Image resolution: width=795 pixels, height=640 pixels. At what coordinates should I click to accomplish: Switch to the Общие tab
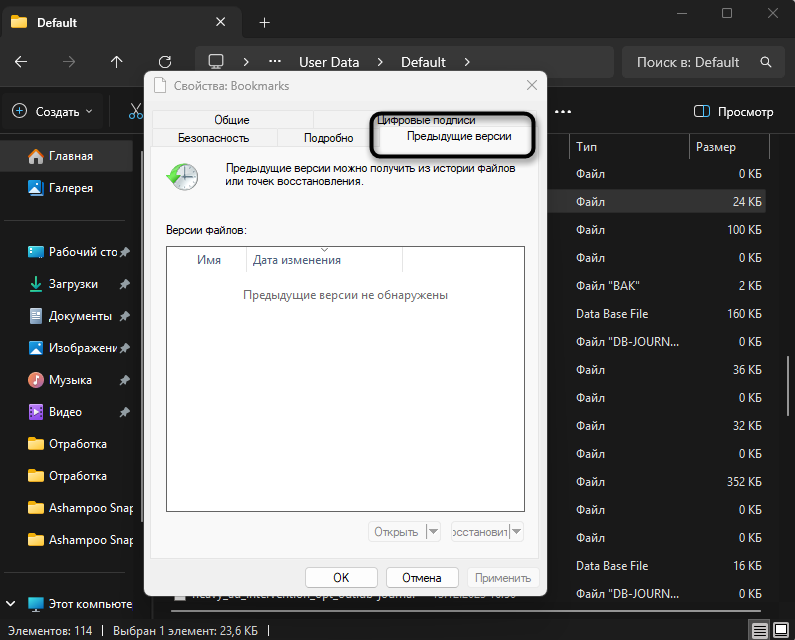pos(231,120)
